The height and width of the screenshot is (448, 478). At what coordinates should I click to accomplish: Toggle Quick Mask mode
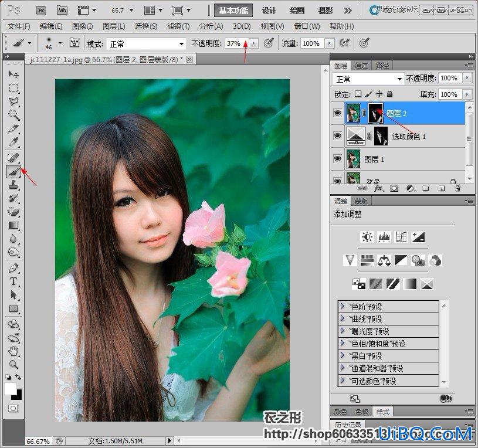[x=13, y=408]
